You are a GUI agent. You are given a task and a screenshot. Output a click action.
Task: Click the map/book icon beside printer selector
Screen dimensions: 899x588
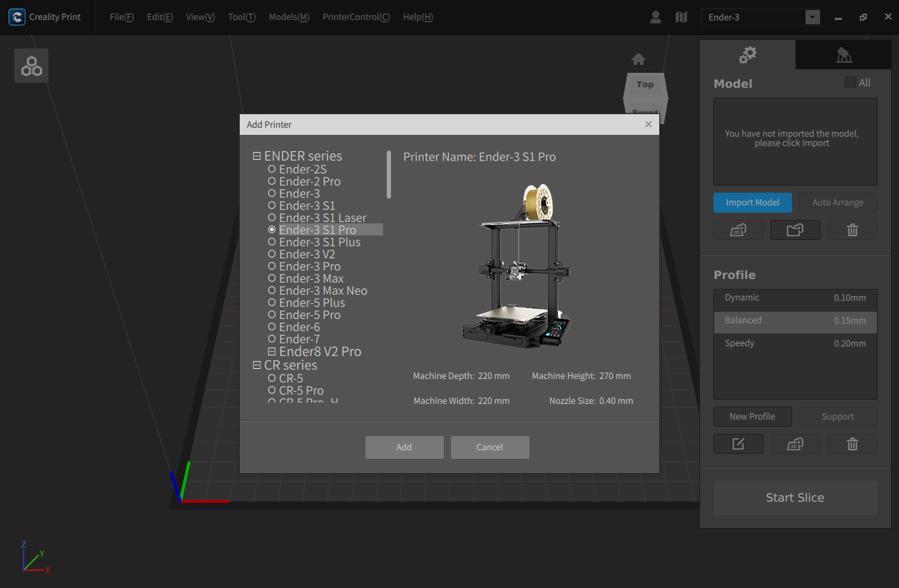pos(681,17)
